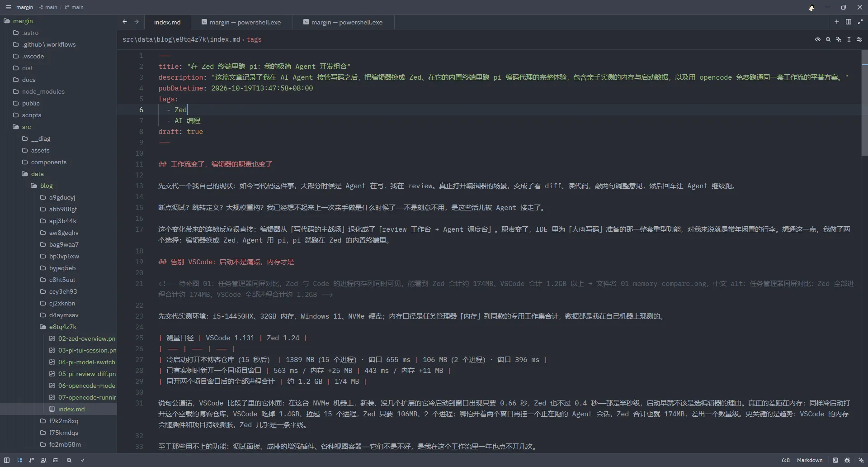Toggle Markdown preview with the eye icon
The height and width of the screenshot is (467, 868).
tap(817, 39)
